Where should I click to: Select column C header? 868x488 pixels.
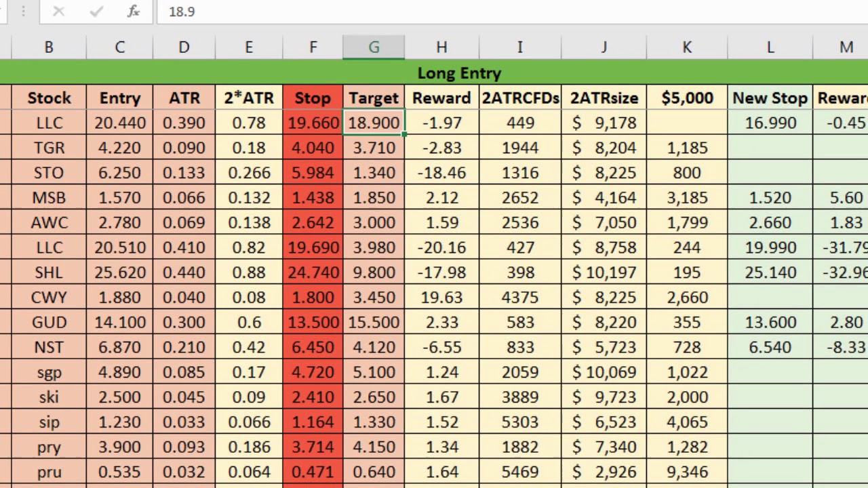click(119, 47)
